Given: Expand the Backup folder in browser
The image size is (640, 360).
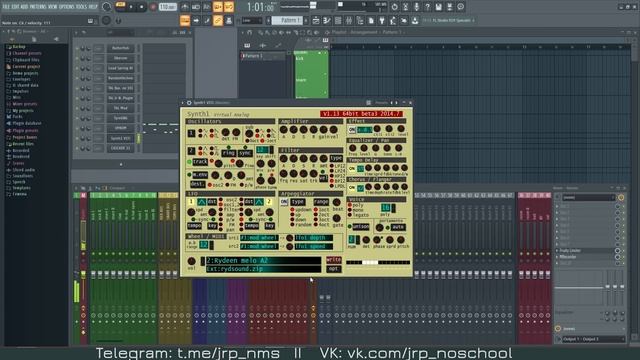Looking at the screenshot, I should click(18, 47).
